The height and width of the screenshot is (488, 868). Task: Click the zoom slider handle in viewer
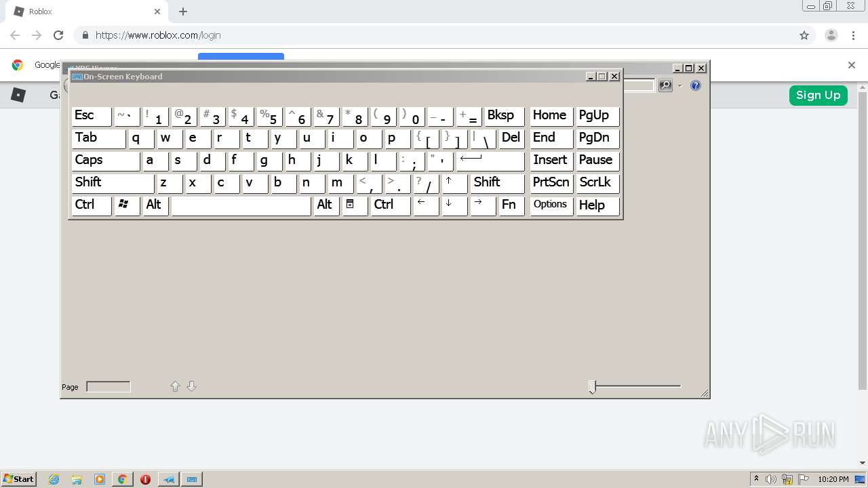point(592,387)
